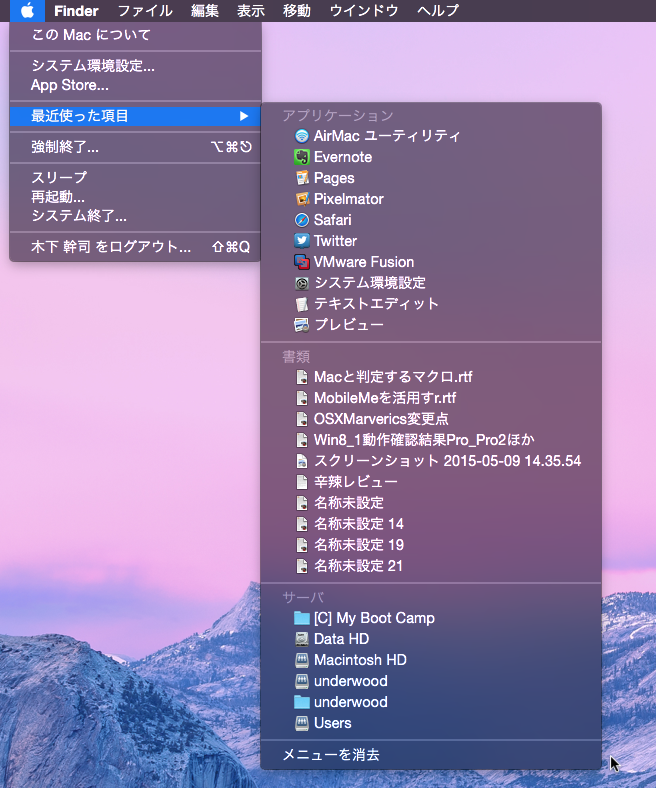Click the テキストエディット app icon
This screenshot has width=656, height=788.
(302, 304)
